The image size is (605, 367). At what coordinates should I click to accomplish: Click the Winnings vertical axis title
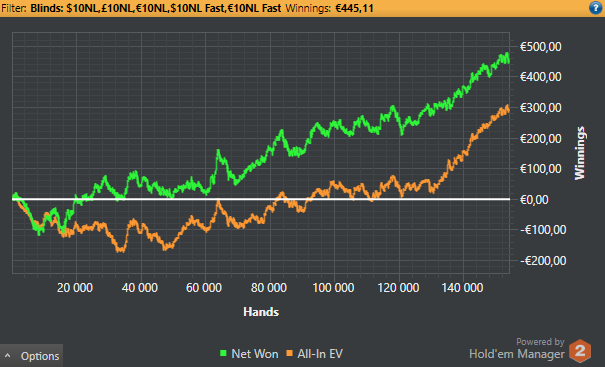580,153
